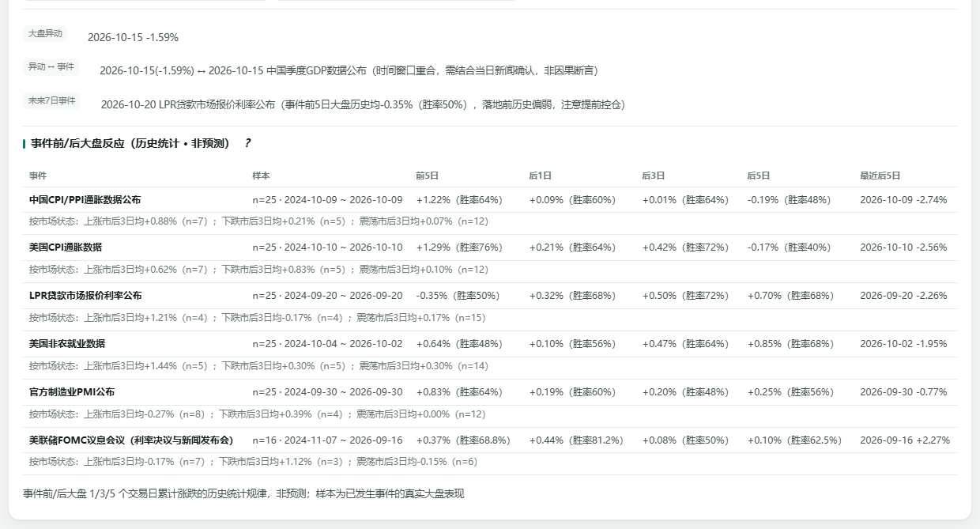Screen dimensions: 980x529
Task: Click latest value 2026-09-16 +2.27%
Action: pos(905,440)
